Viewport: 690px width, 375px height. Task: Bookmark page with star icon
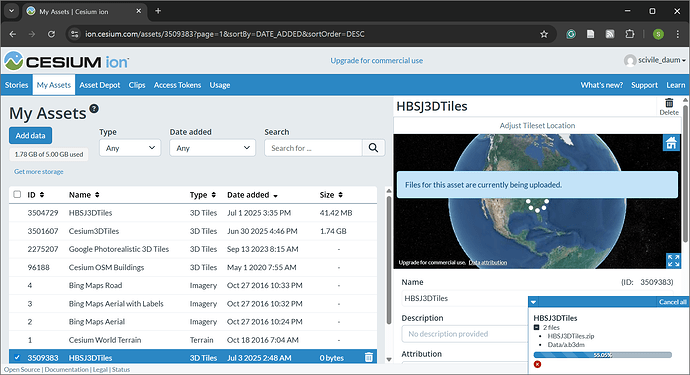544,34
